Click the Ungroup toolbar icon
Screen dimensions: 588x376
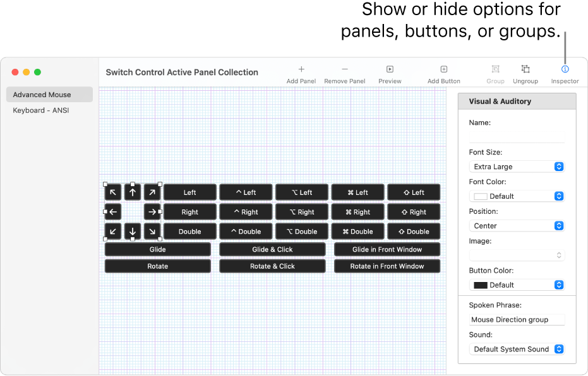[525, 69]
